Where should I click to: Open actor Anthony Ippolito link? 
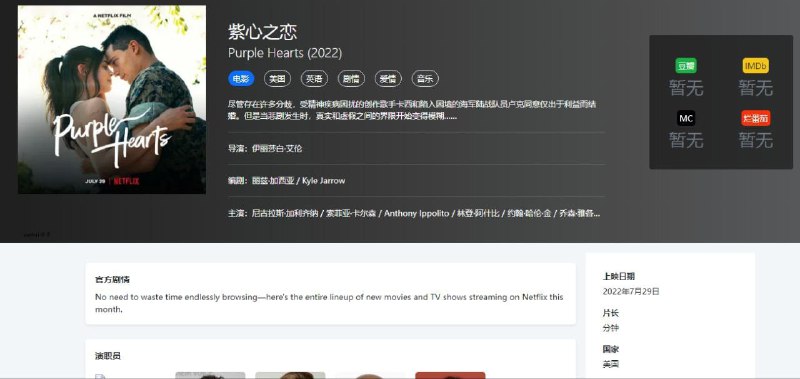tap(417, 213)
